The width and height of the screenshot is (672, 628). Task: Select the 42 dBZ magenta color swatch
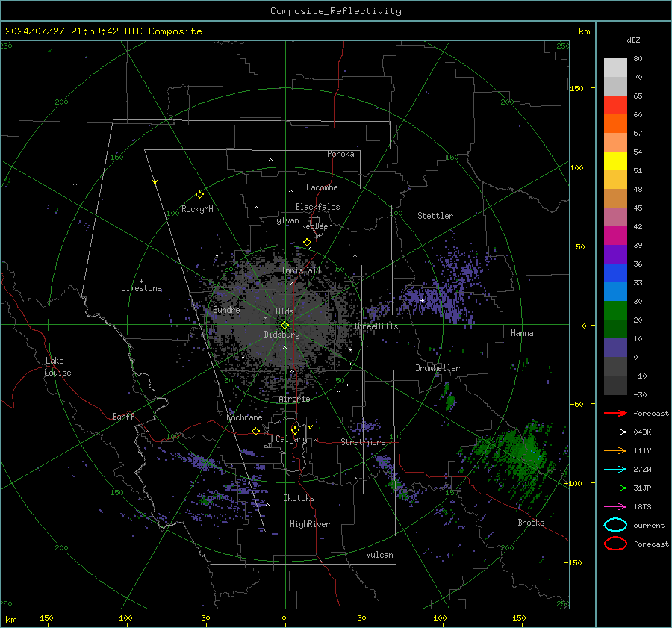(615, 236)
